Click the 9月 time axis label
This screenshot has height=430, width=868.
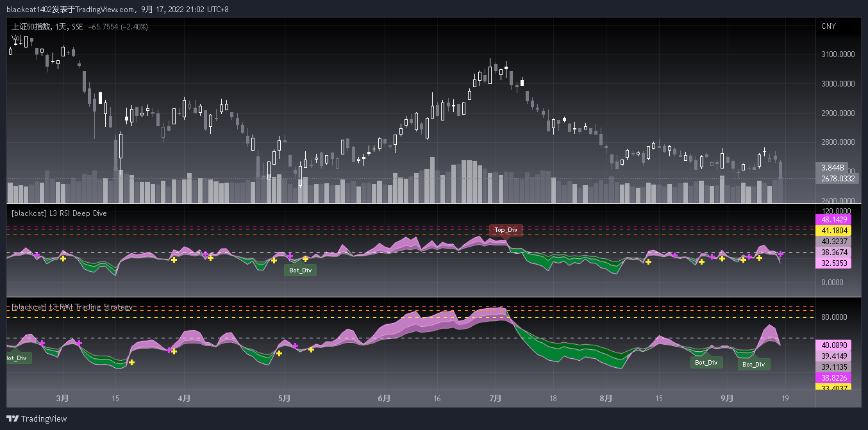(x=726, y=398)
